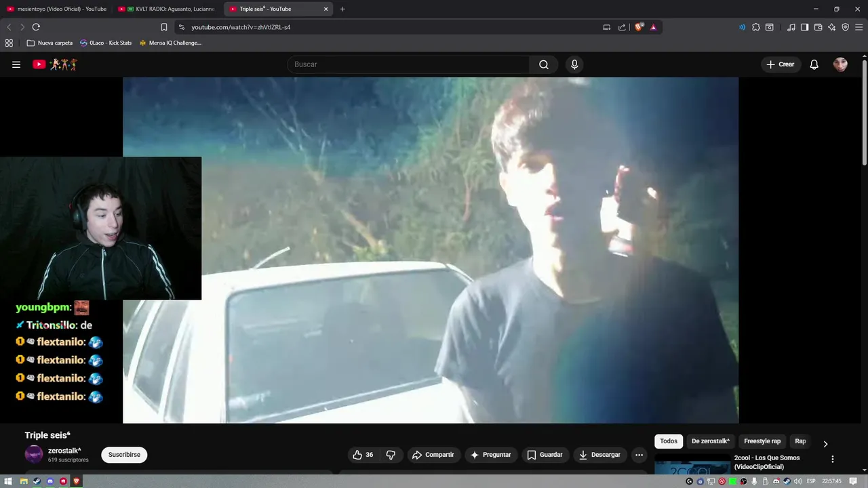The width and height of the screenshot is (868, 488).
Task: Open zerostalk channel name link
Action: pyautogui.click(x=64, y=451)
